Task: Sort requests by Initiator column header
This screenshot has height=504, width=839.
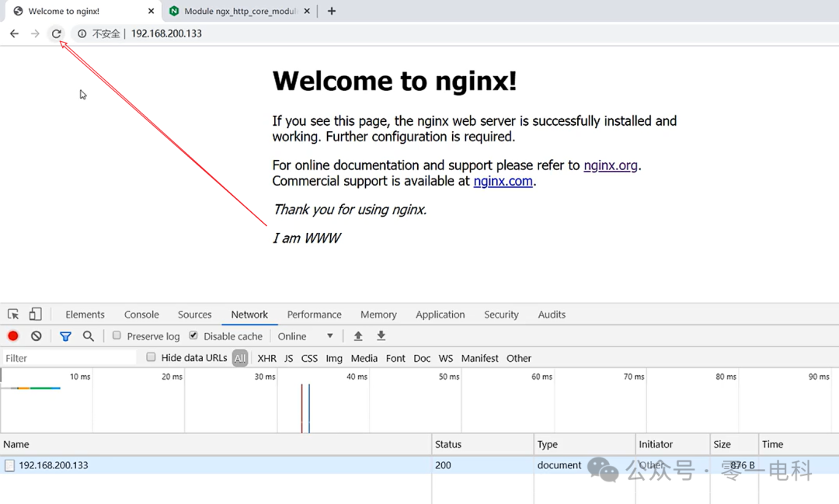Action: pos(673,444)
